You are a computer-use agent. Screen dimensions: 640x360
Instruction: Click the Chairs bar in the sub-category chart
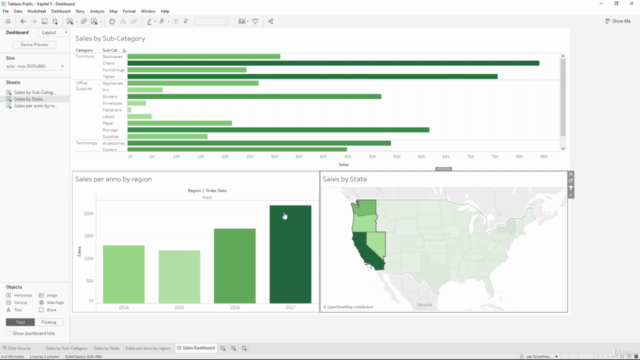(x=333, y=63)
